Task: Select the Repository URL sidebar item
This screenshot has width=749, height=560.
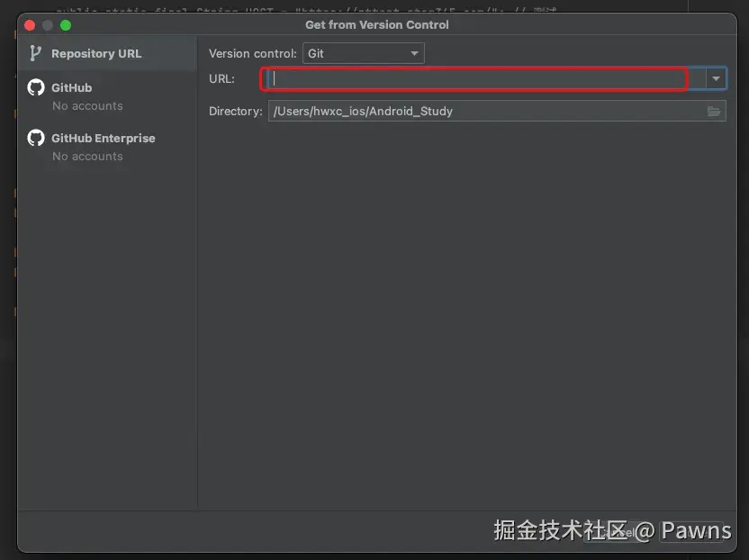Action: click(107, 53)
